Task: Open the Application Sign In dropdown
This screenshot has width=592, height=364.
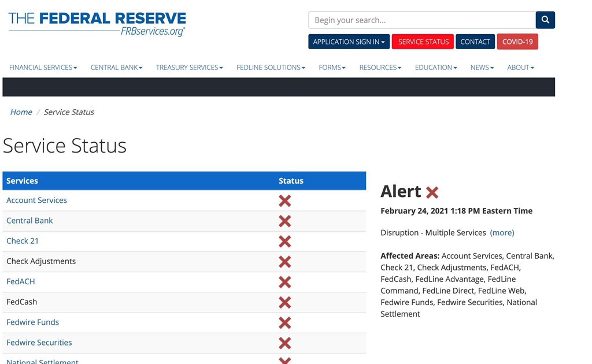Action: pyautogui.click(x=349, y=42)
